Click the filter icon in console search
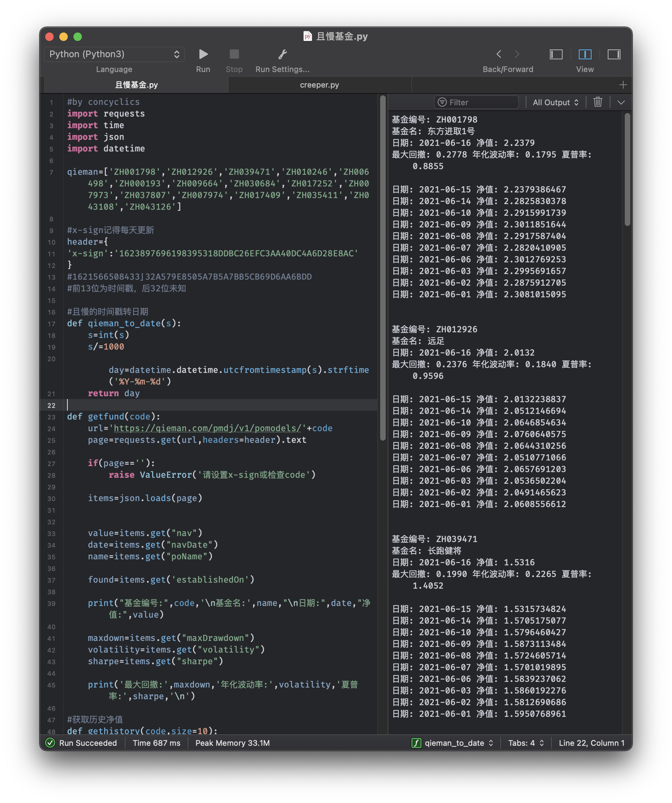Image resolution: width=672 pixels, height=803 pixels. (x=442, y=102)
